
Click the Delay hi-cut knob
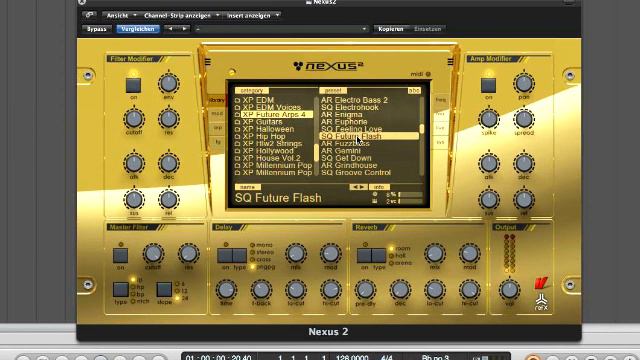331,290
